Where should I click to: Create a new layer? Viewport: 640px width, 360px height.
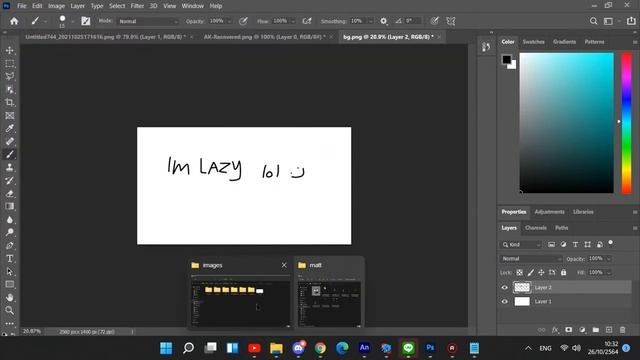pos(609,330)
